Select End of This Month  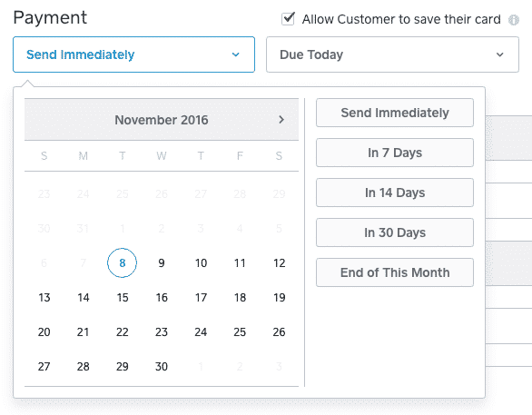395,272
